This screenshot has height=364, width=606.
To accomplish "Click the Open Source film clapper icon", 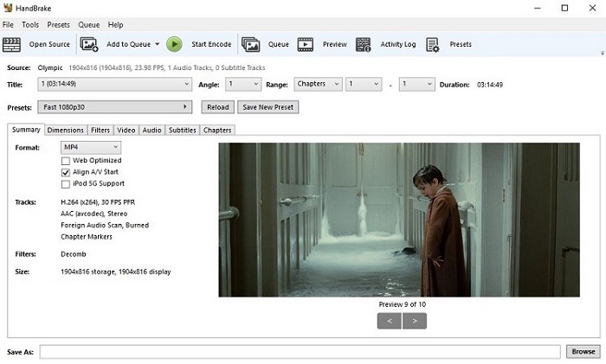I will (11, 44).
